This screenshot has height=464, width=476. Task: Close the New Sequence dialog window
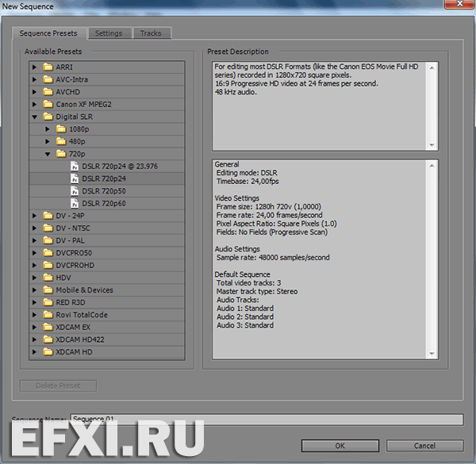coord(459,4)
